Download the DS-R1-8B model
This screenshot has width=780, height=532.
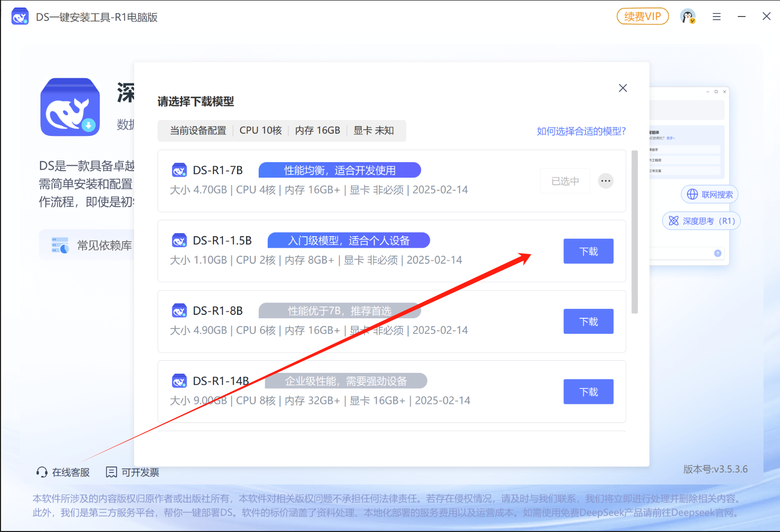(588, 321)
